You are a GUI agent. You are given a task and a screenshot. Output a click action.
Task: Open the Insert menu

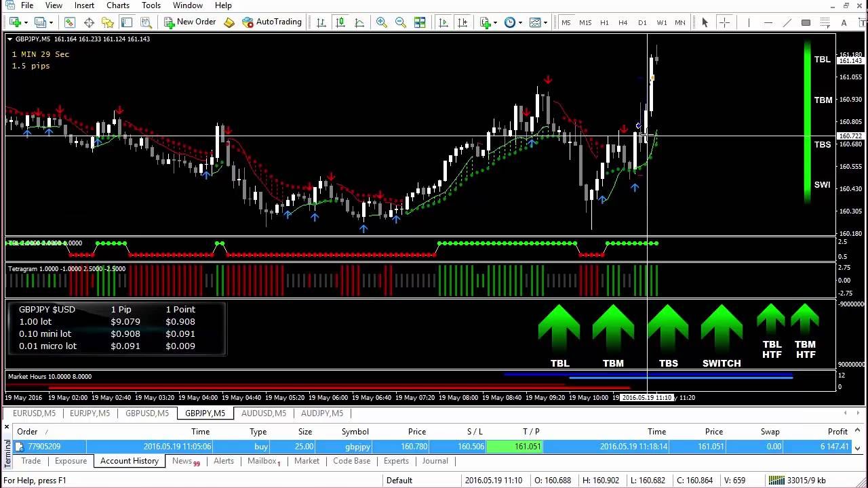click(x=84, y=5)
